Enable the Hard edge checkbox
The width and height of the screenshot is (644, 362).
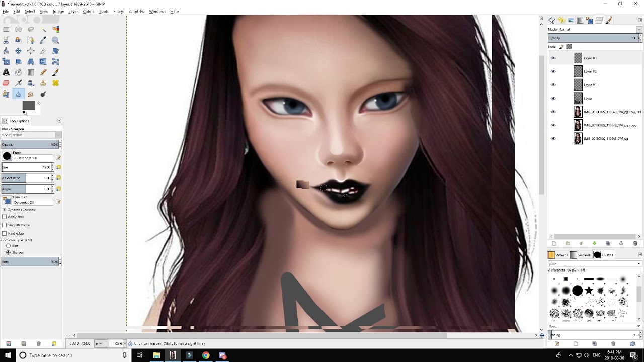click(5, 233)
